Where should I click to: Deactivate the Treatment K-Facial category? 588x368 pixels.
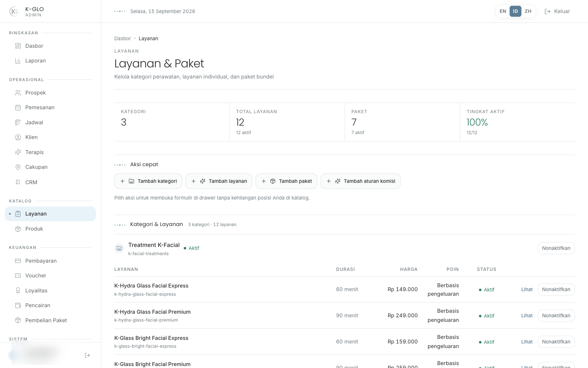(x=556, y=248)
